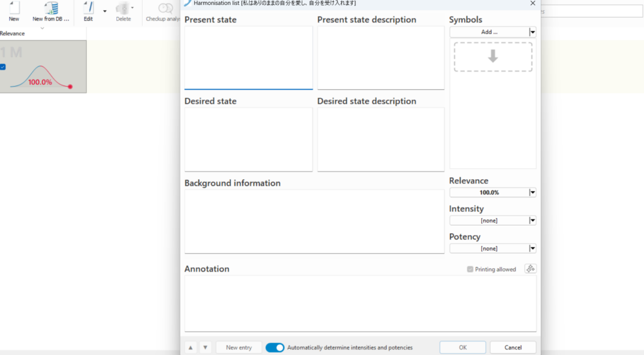Move entry down with the down arrow
Image resolution: width=644 pixels, height=355 pixels.
[206, 347]
